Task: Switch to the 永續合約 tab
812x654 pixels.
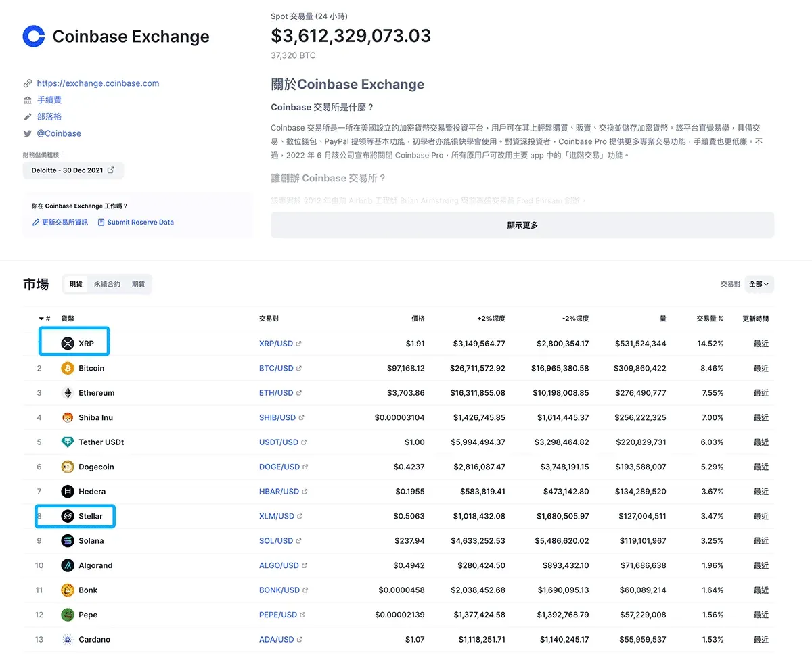Action: (x=107, y=284)
